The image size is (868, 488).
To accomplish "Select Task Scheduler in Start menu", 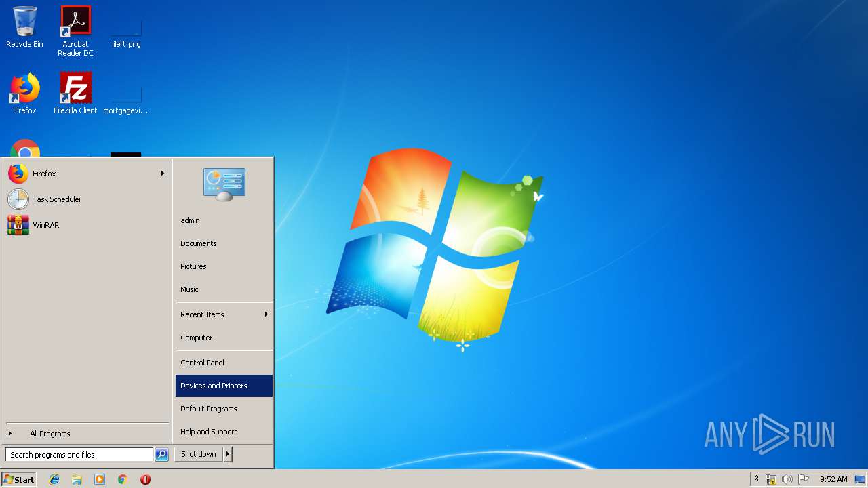I will click(x=87, y=199).
